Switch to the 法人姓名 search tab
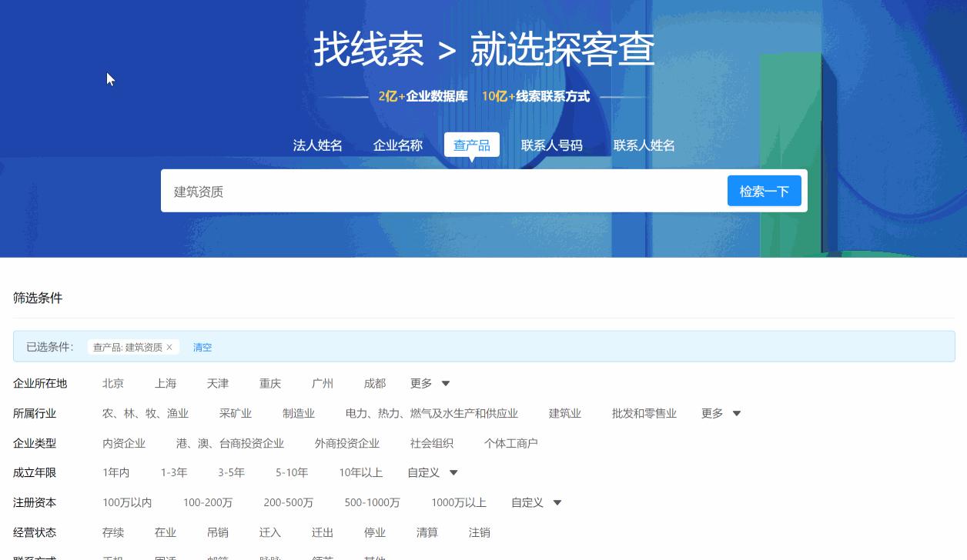 tap(317, 145)
